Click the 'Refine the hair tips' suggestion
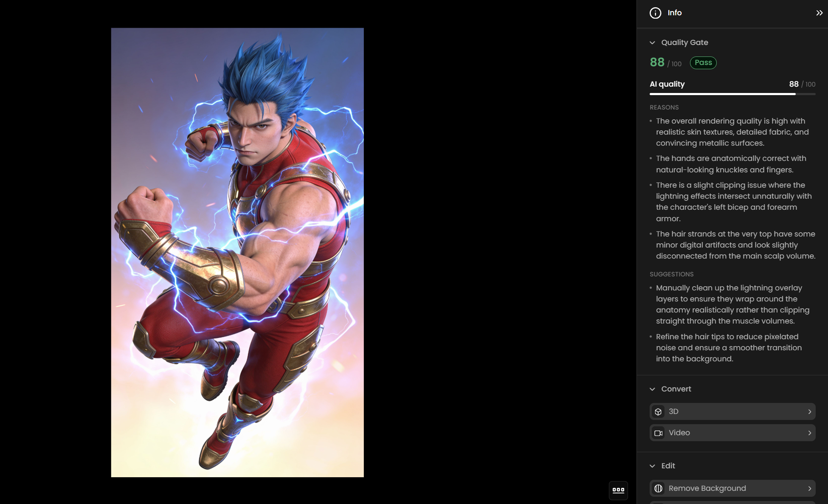Image resolution: width=828 pixels, height=504 pixels. (729, 348)
